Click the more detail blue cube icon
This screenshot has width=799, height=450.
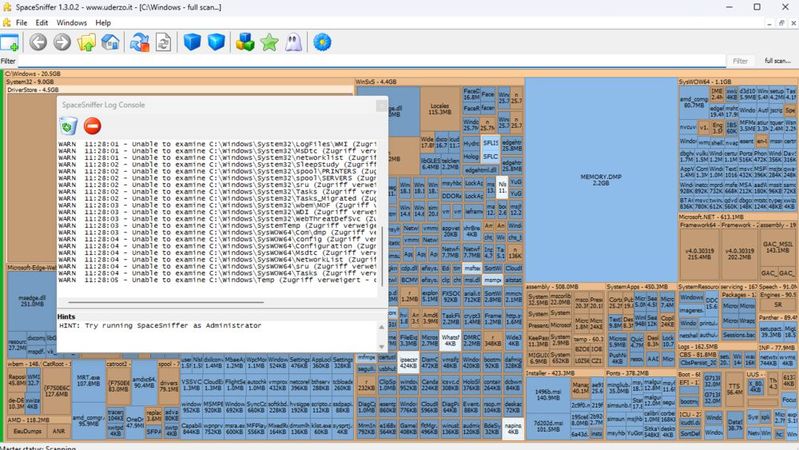[217, 42]
